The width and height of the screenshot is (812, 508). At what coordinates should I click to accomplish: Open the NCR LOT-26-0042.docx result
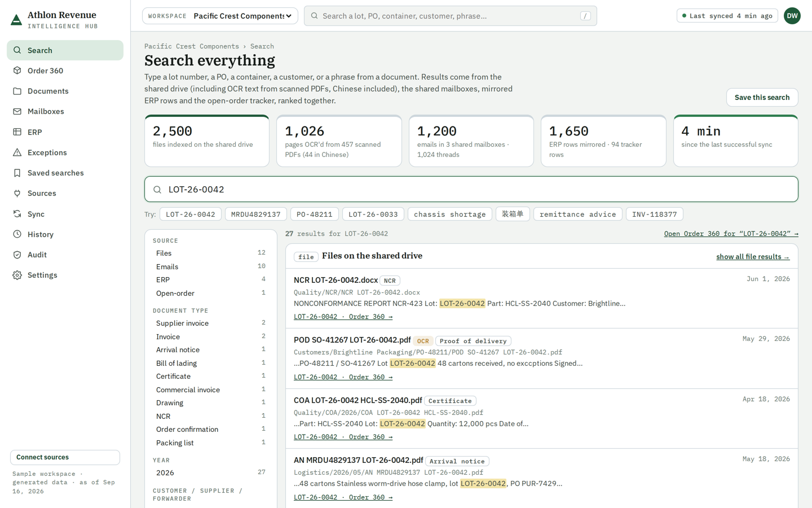point(336,280)
